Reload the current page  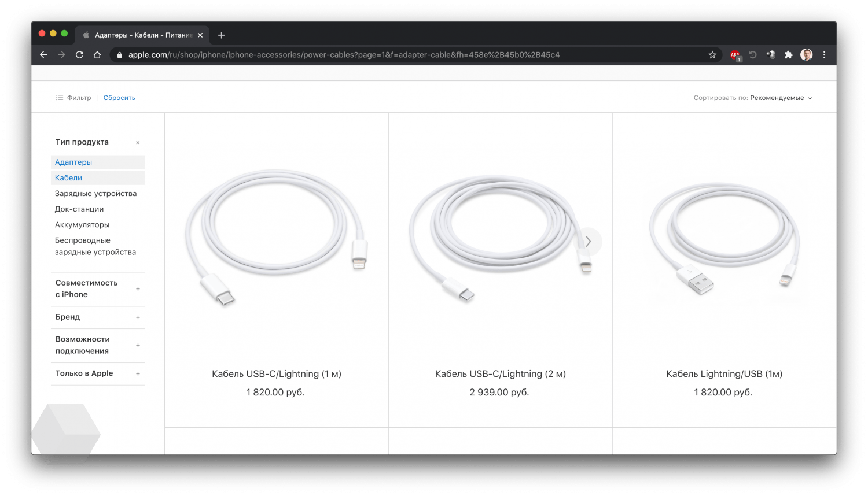[80, 55]
